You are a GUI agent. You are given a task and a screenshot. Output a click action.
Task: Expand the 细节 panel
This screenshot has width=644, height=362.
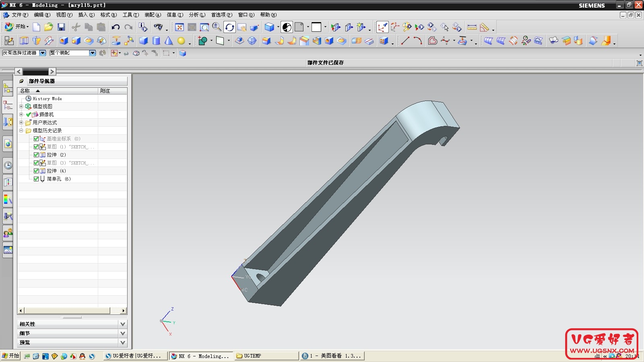point(123,333)
